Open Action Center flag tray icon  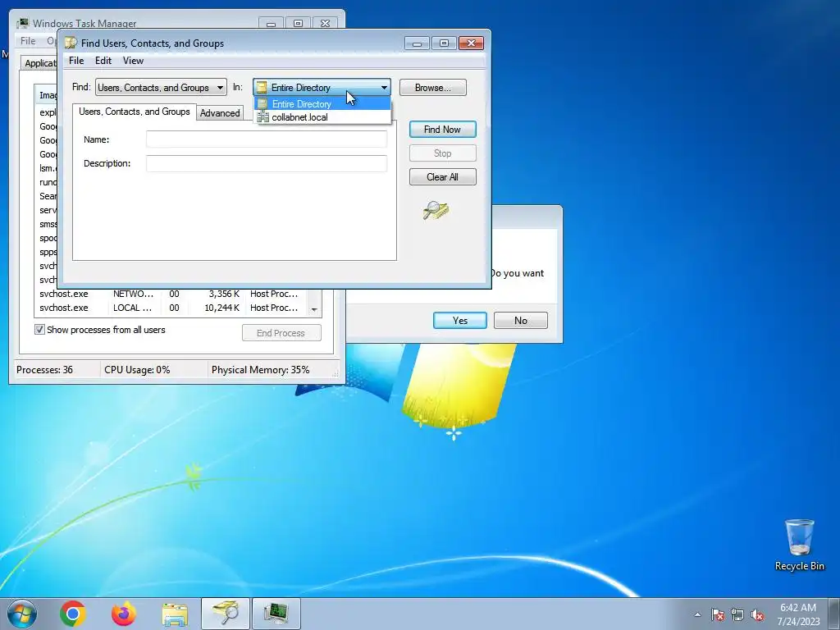718,614
